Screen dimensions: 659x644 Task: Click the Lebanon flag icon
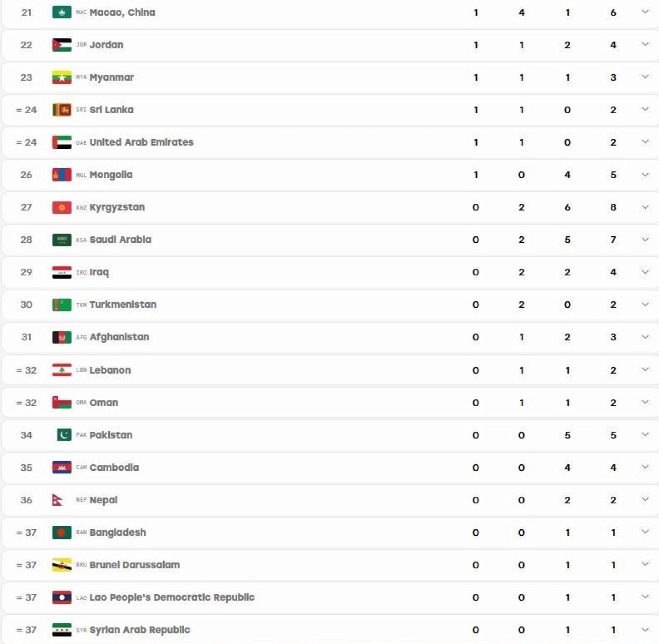coord(62,370)
